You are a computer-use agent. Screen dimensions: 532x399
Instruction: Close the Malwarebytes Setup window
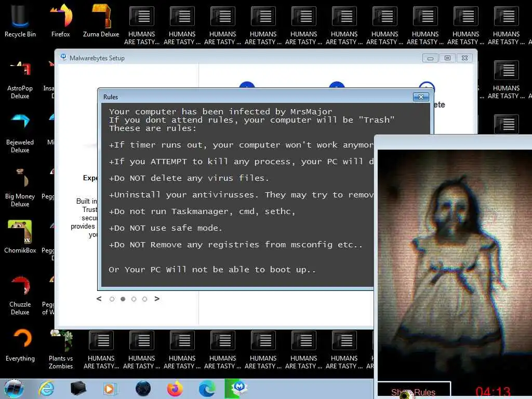pyautogui.click(x=465, y=58)
